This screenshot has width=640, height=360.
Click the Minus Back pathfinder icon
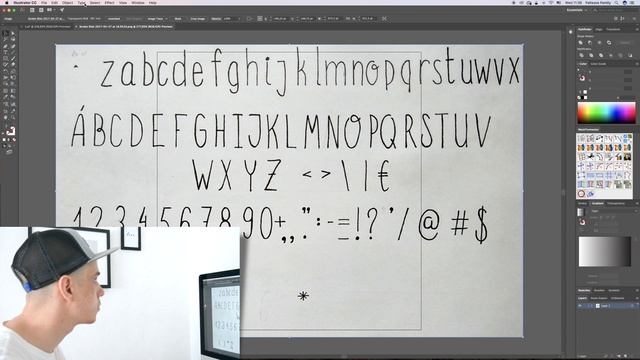pyautogui.click(x=630, y=55)
